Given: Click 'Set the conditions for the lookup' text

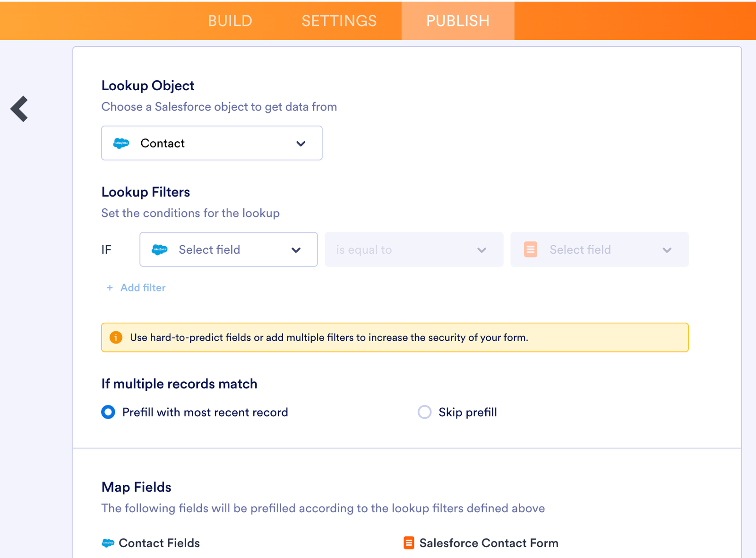Looking at the screenshot, I should point(190,213).
